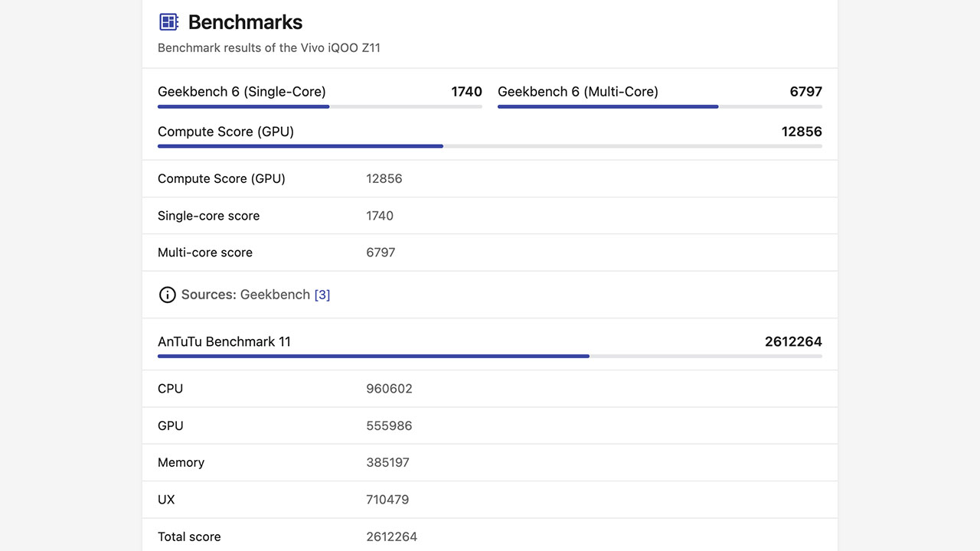
Task: Click bold 1740 beside Geekbench 6 (Single-Core)
Action: pos(467,92)
